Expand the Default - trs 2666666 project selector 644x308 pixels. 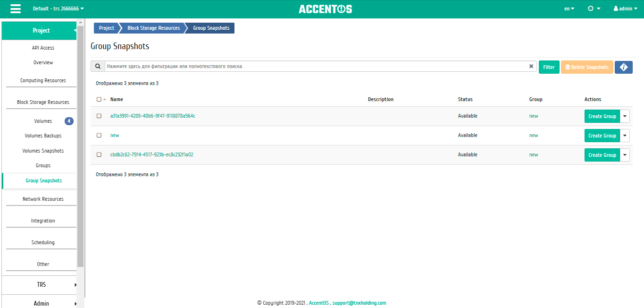click(x=57, y=9)
